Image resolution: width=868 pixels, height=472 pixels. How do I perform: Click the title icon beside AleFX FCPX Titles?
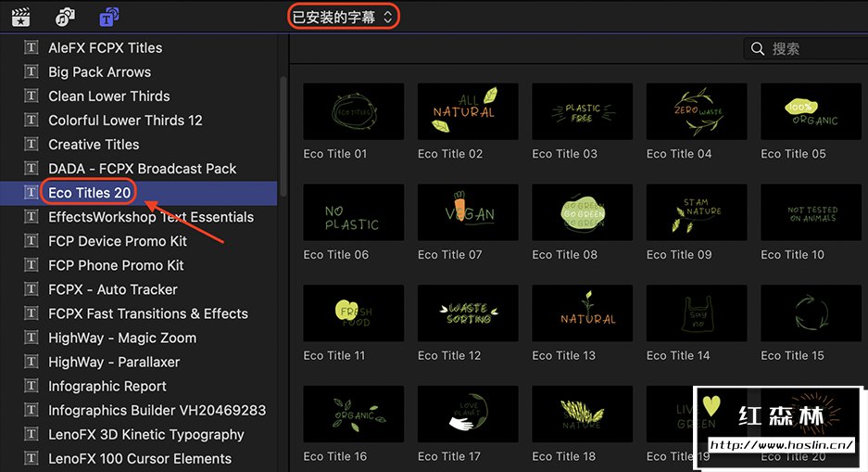point(31,47)
